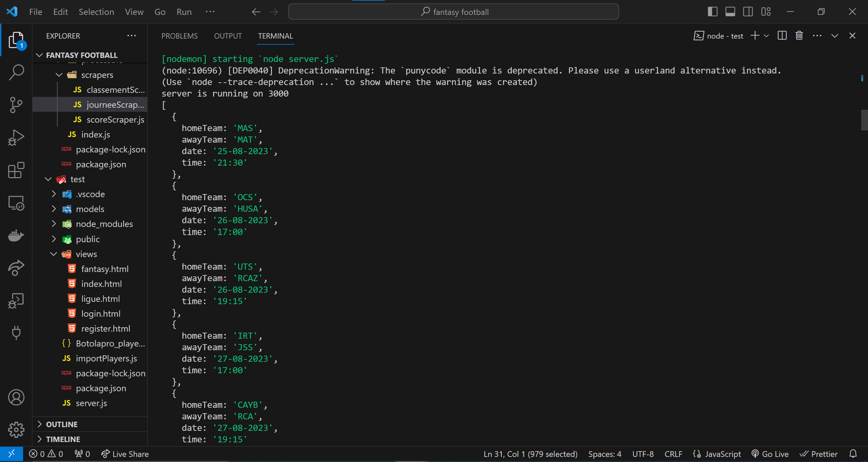Click the terminal vertical scrollbar thumb
Image resolution: width=868 pixels, height=462 pixels.
pos(864,120)
